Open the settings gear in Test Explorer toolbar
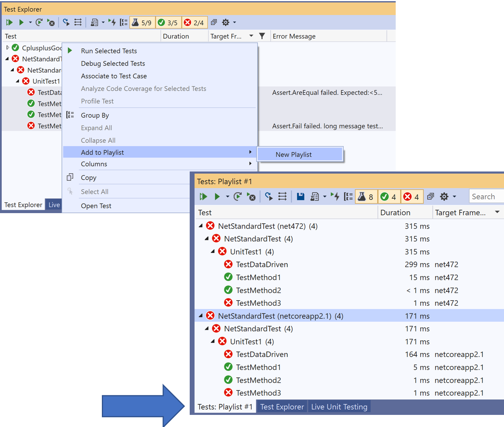Screen dimensions: 504x427 coord(226,22)
